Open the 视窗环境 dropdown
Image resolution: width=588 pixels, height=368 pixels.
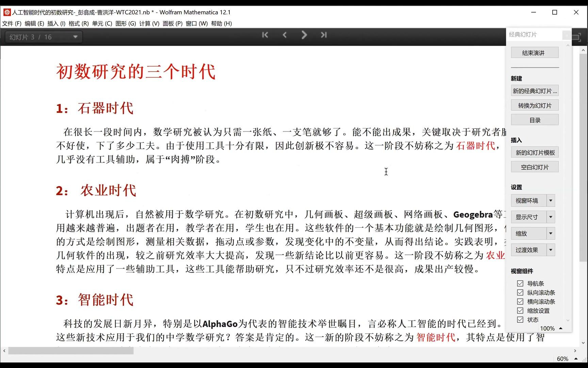[x=533, y=201]
